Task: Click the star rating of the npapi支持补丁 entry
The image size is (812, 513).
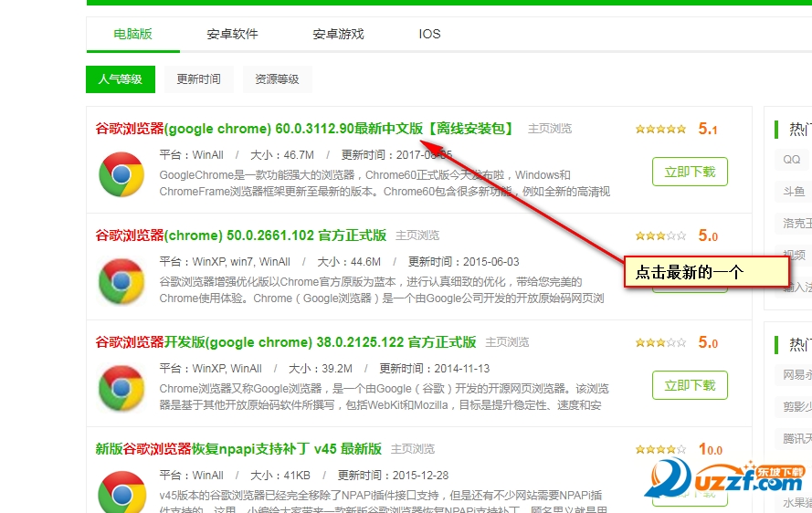Action: 660,450
